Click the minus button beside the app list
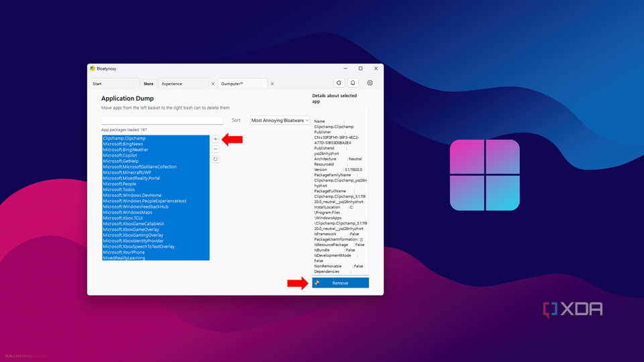This screenshot has height=362, width=644. point(215,149)
